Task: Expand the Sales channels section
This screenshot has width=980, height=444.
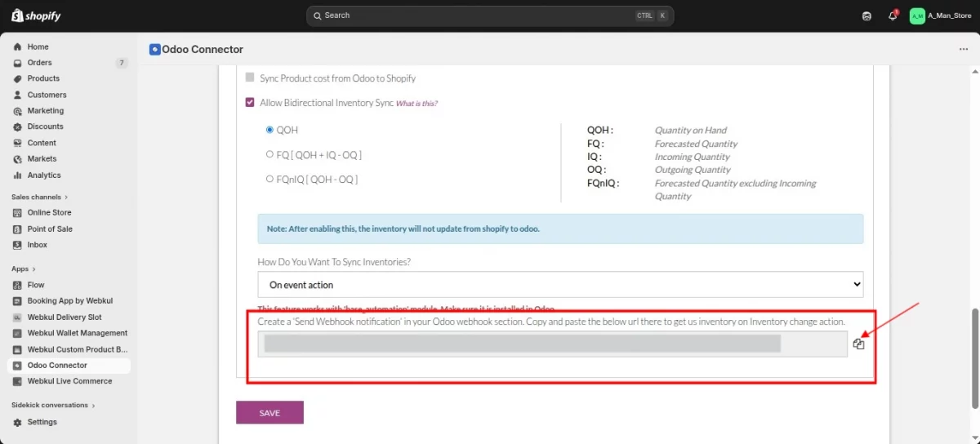Action: tap(39, 197)
